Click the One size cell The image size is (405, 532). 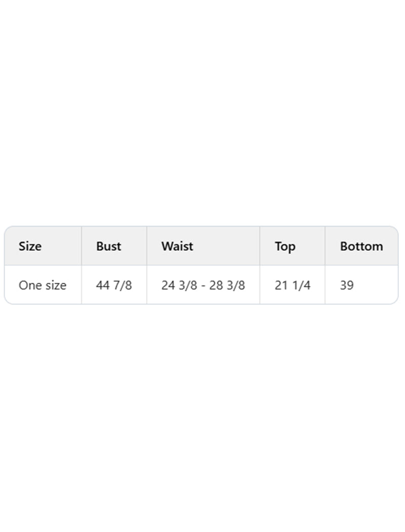point(43,285)
